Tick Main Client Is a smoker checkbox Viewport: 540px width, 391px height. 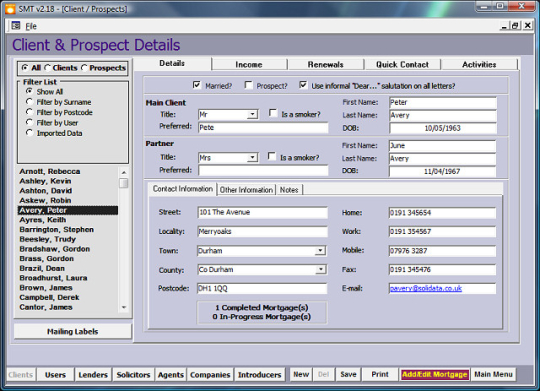(273, 113)
